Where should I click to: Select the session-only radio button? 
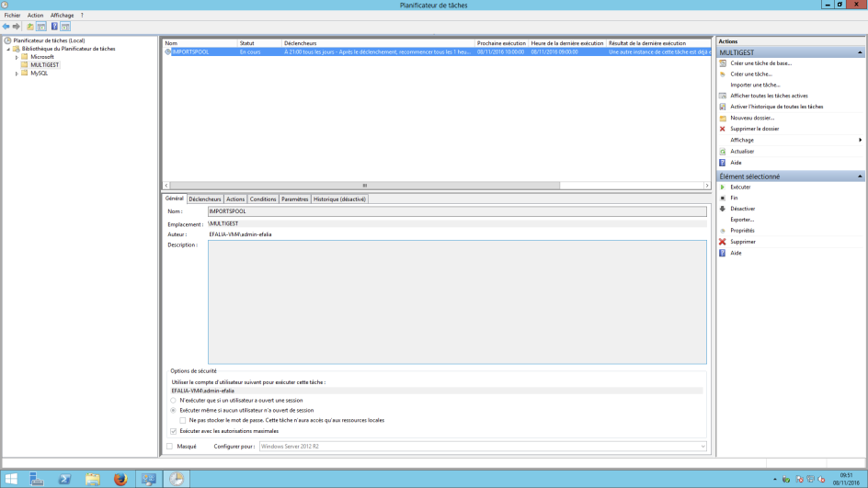click(x=174, y=401)
